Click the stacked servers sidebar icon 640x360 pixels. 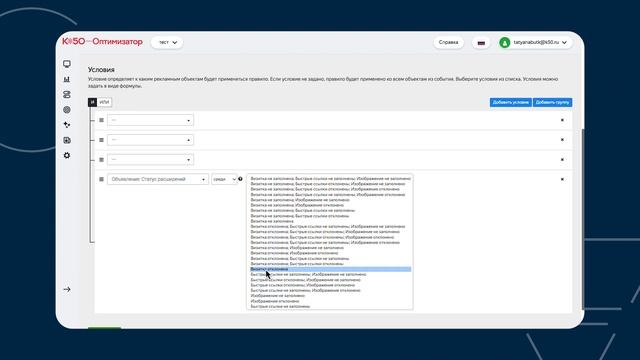67,94
